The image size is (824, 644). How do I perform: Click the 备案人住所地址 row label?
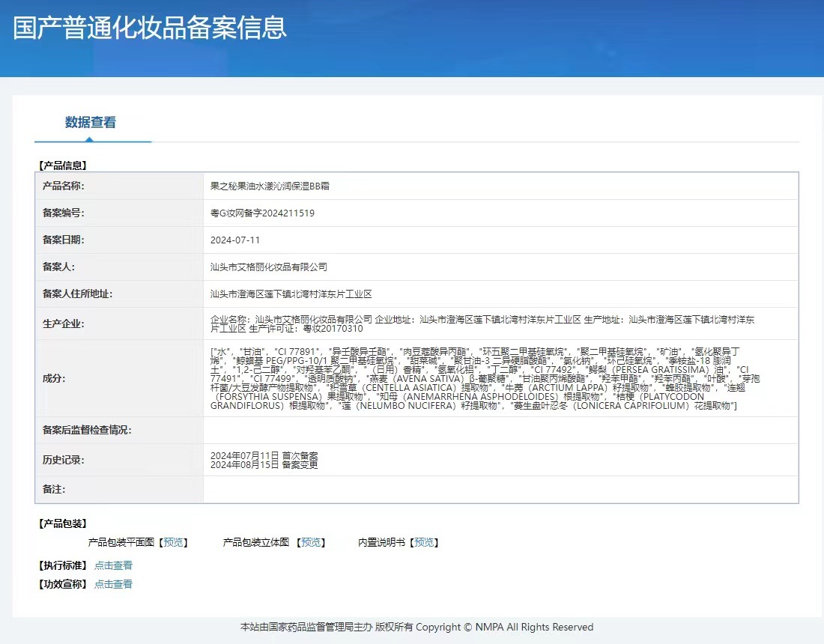point(77,294)
